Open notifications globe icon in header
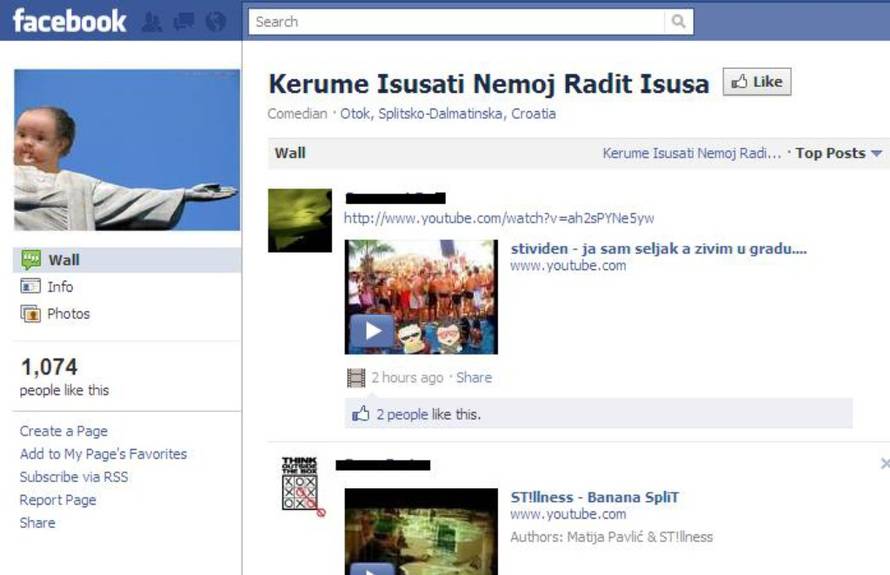890x575 pixels. click(x=216, y=22)
